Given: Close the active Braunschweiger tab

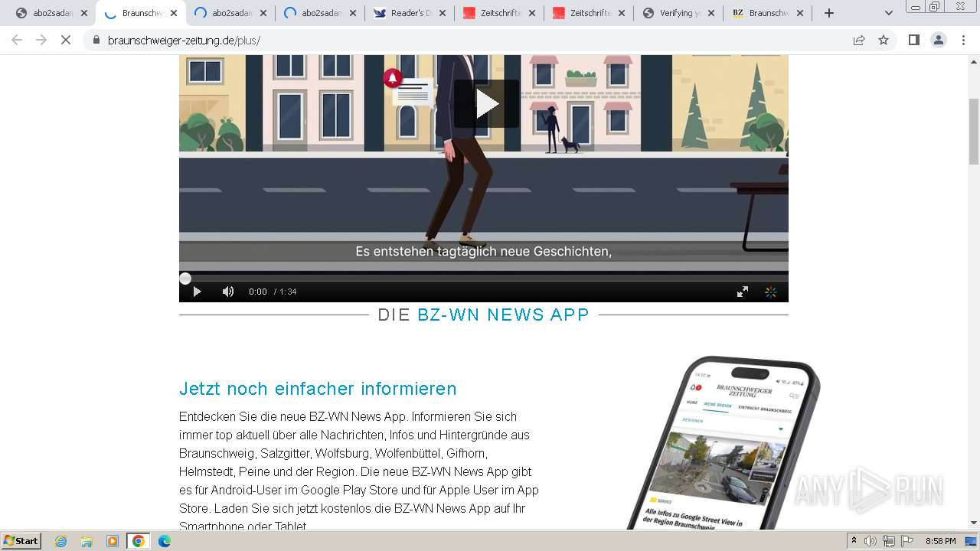Looking at the screenshot, I should coord(174,13).
